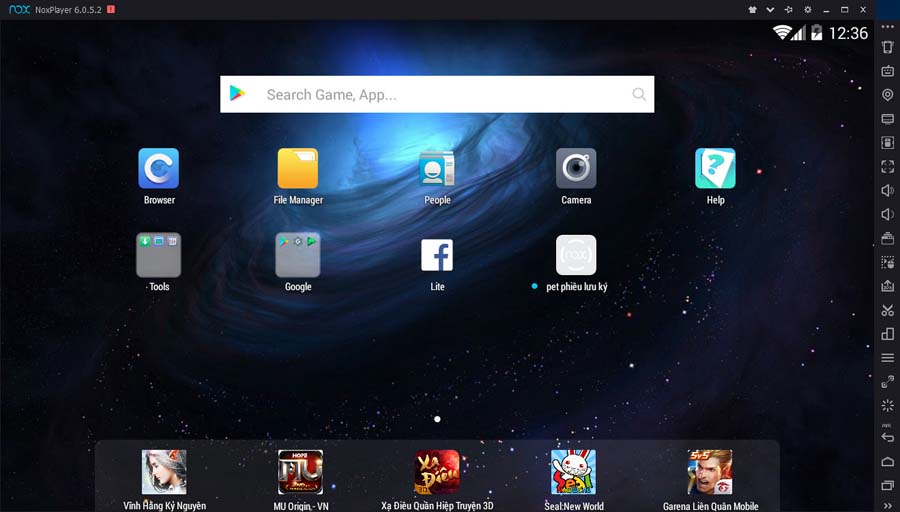Screen dimensions: 900x512
Task: Click the loading spinner icon in sidebar
Action: (x=887, y=405)
